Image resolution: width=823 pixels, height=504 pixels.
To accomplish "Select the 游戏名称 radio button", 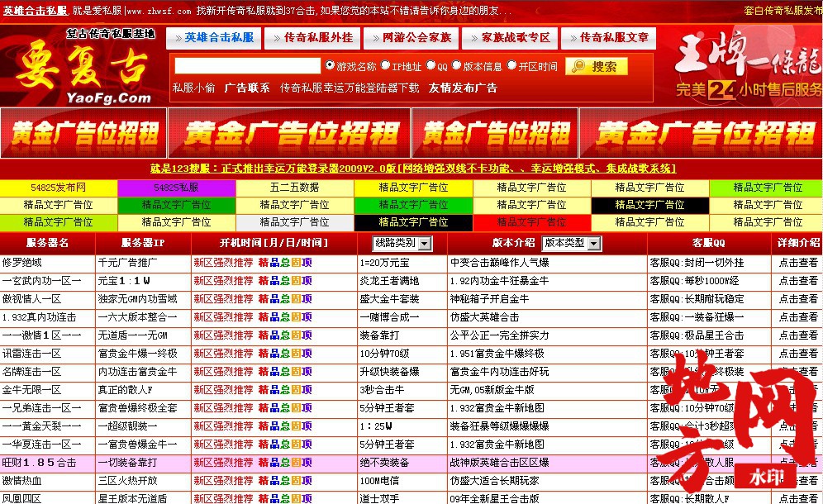I will tap(330, 65).
